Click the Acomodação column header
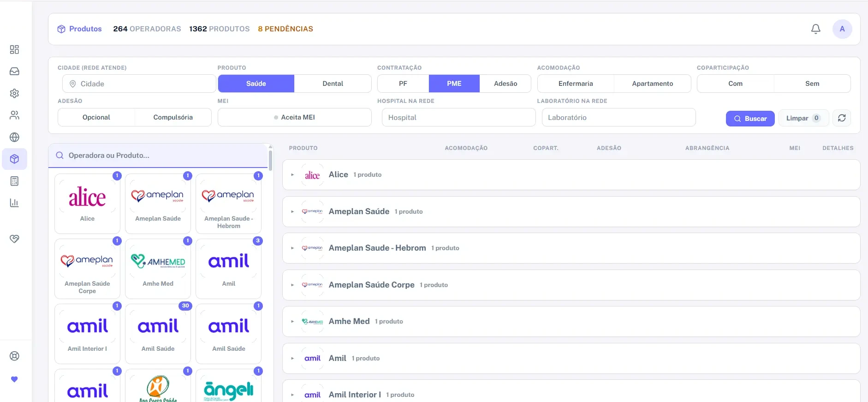868x402 pixels. (x=466, y=148)
